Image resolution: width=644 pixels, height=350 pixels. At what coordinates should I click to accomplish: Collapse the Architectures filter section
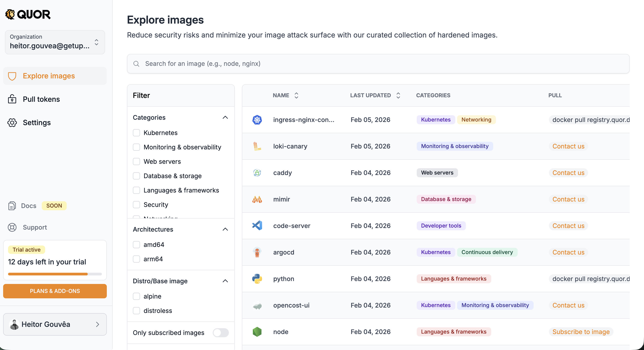(x=225, y=229)
